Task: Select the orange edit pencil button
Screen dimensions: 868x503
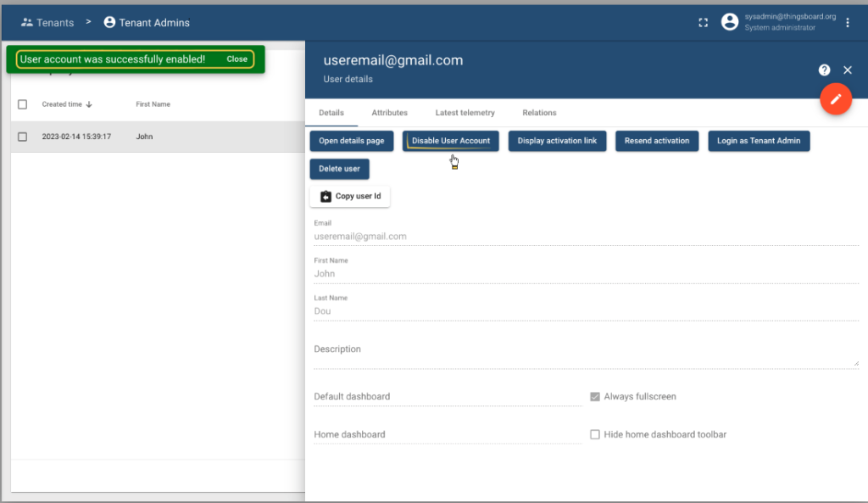Action: click(x=836, y=98)
